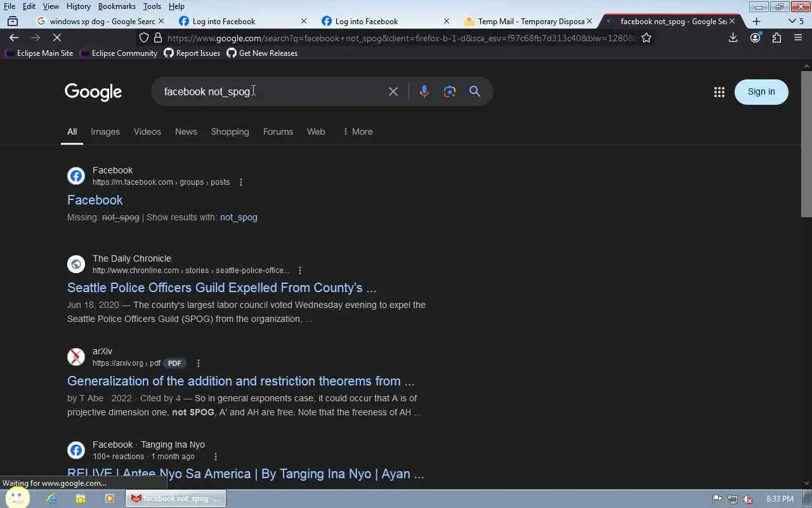Open options dots for m.facebook.com result
This screenshot has width=812, height=508.
point(241,182)
